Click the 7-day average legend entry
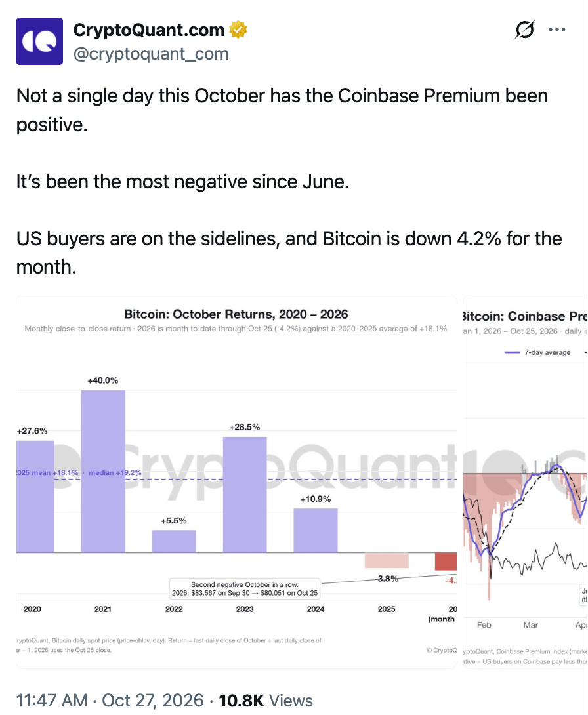The width and height of the screenshot is (588, 715). click(x=537, y=352)
